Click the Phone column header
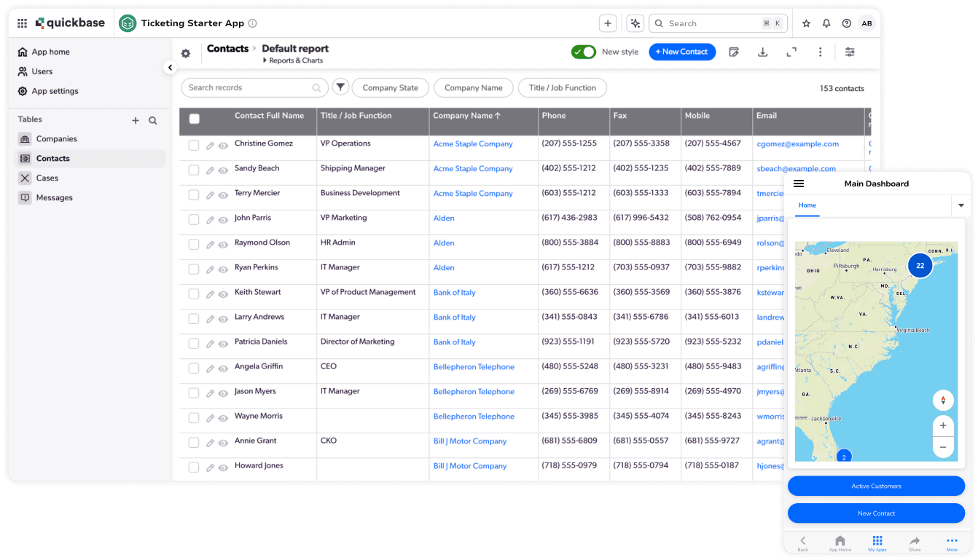The height and width of the screenshot is (560, 978). [554, 116]
